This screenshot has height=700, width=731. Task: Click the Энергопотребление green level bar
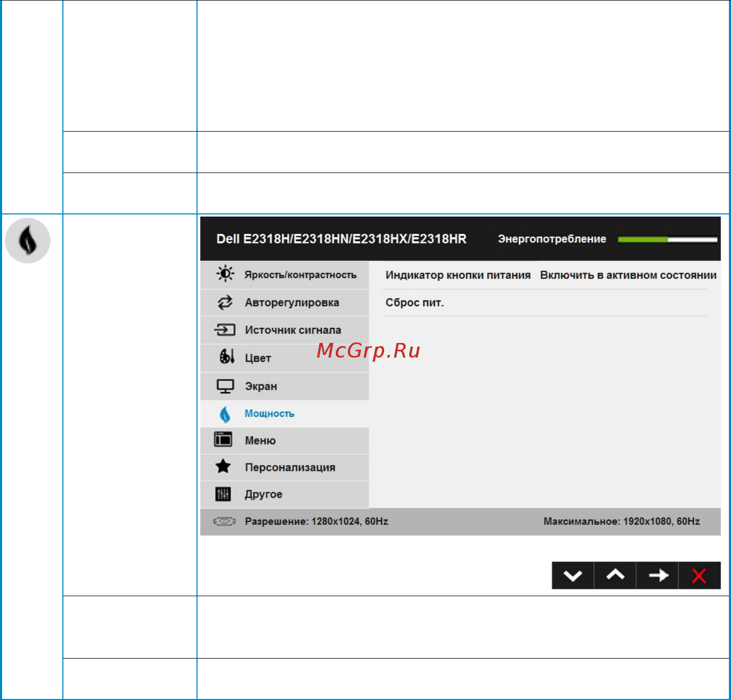pyautogui.click(x=668, y=240)
